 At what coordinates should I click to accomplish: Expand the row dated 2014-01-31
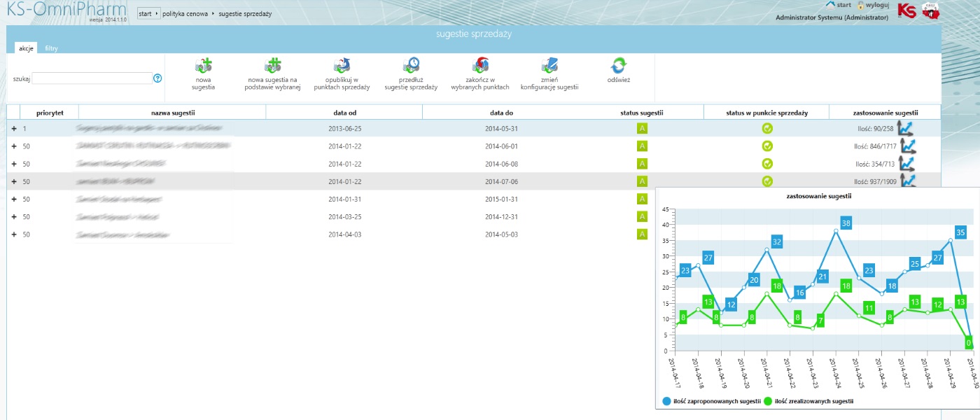[14, 199]
